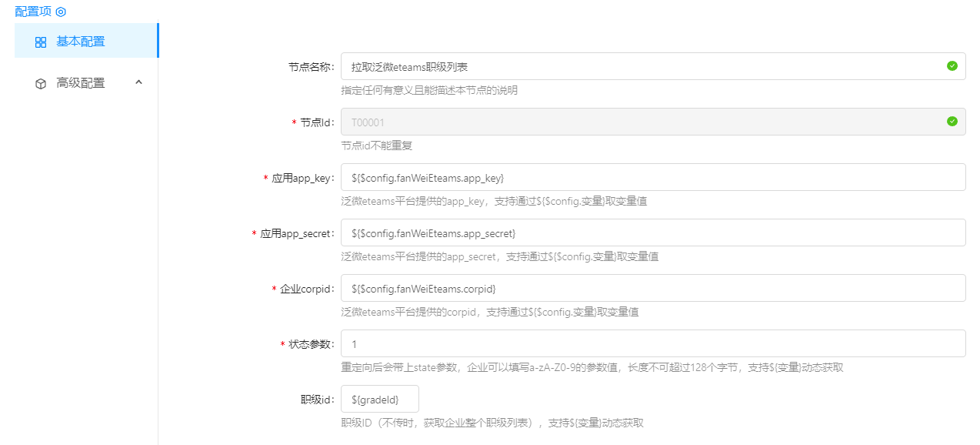
Task: Edit the 应用app_secret input field
Action: click(x=652, y=233)
